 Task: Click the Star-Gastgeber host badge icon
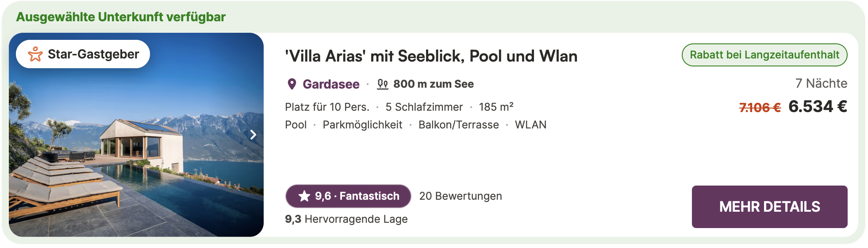pyautogui.click(x=35, y=54)
